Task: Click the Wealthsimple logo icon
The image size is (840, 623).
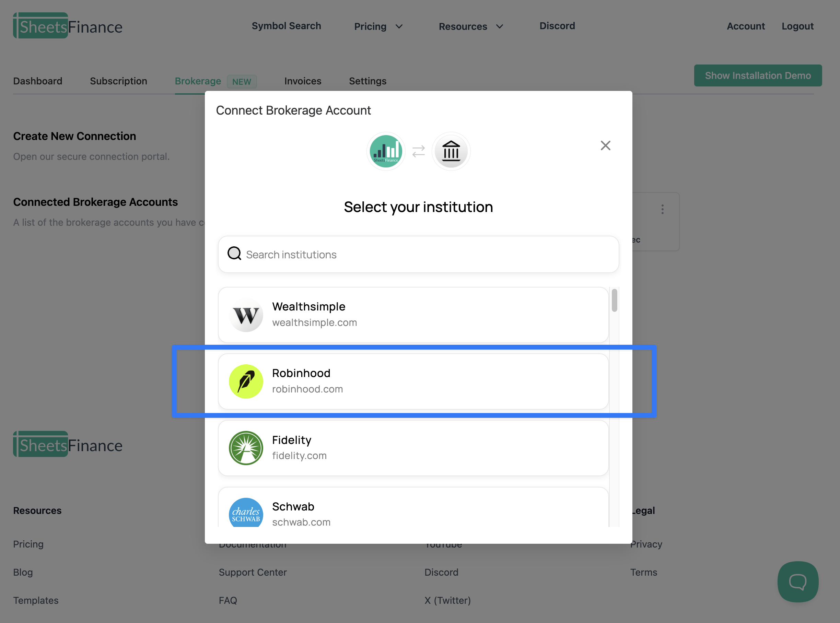Action: (x=246, y=315)
